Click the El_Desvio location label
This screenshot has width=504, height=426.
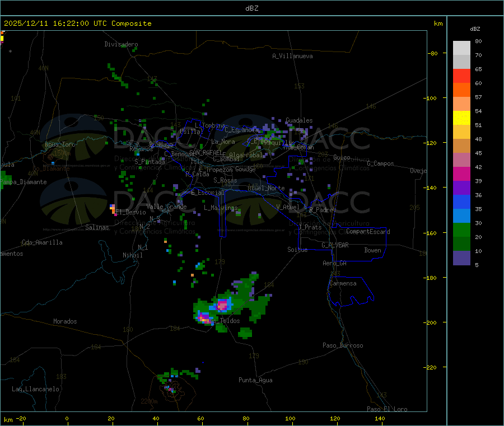coord(130,212)
